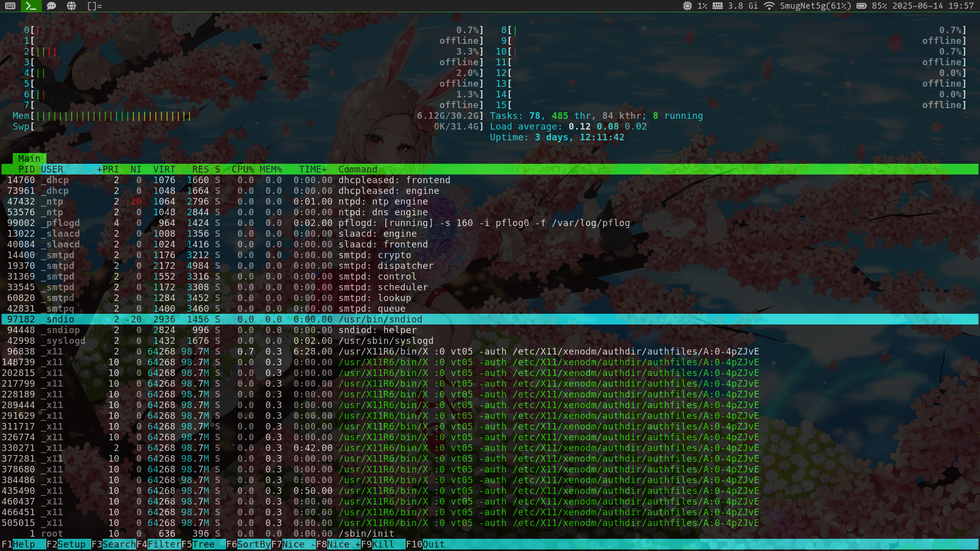Select X thread row PID 435490
980x551 pixels.
point(490,491)
